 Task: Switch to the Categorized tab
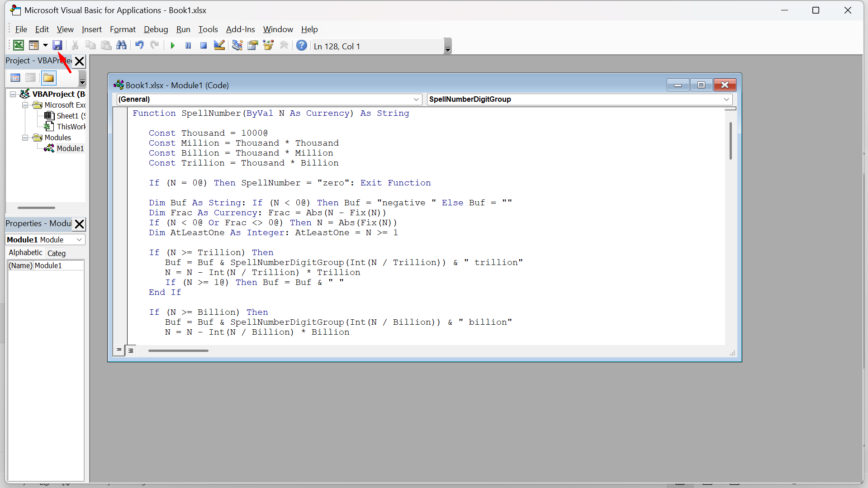(57, 253)
